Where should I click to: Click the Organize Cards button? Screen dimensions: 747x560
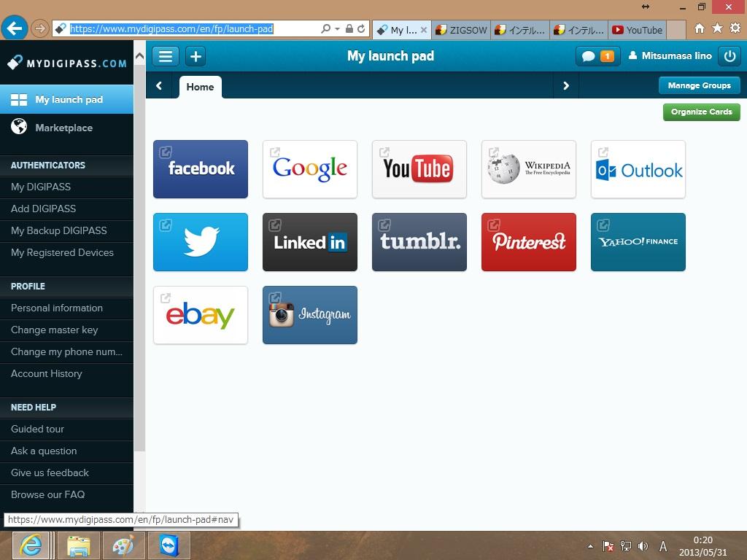pos(701,112)
